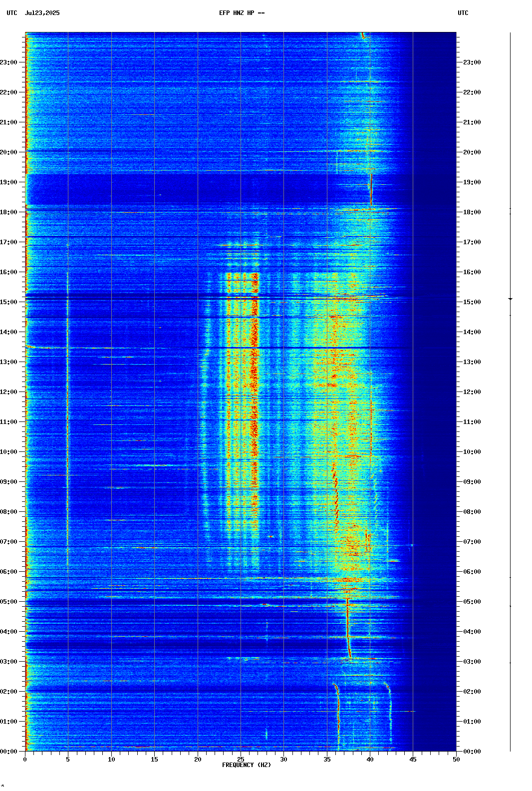Image resolution: width=532 pixels, height=791 pixels.
Task: Click frequency tick label 40
Action: tap(370, 760)
